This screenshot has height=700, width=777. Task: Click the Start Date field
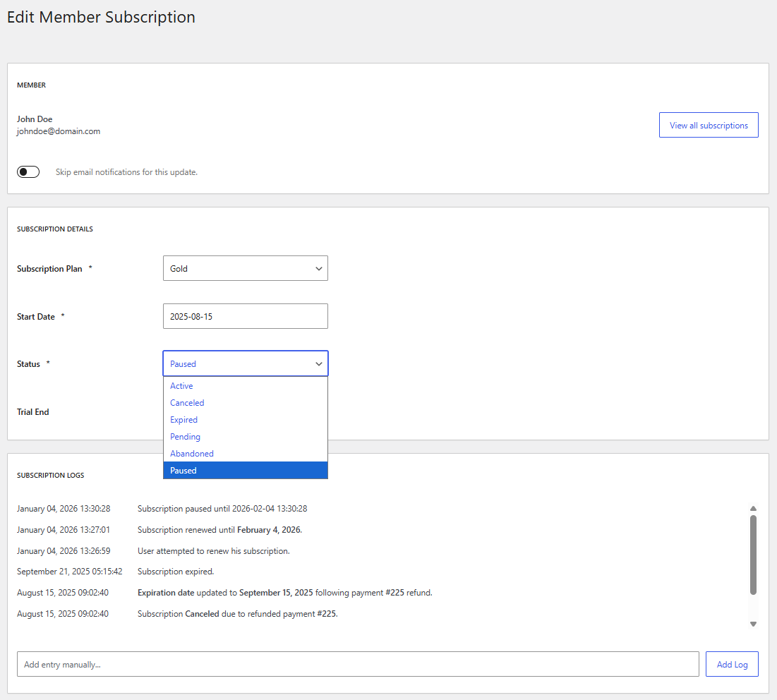click(x=245, y=315)
